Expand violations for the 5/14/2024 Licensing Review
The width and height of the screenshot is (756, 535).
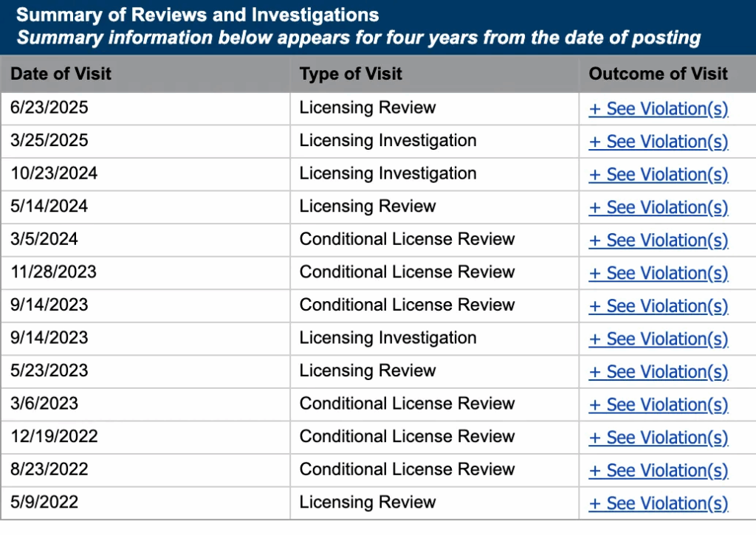(658, 207)
